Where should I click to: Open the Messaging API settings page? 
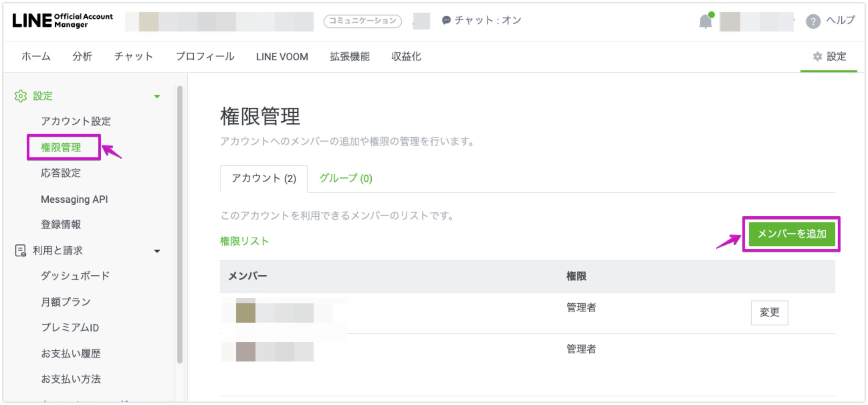click(x=74, y=199)
